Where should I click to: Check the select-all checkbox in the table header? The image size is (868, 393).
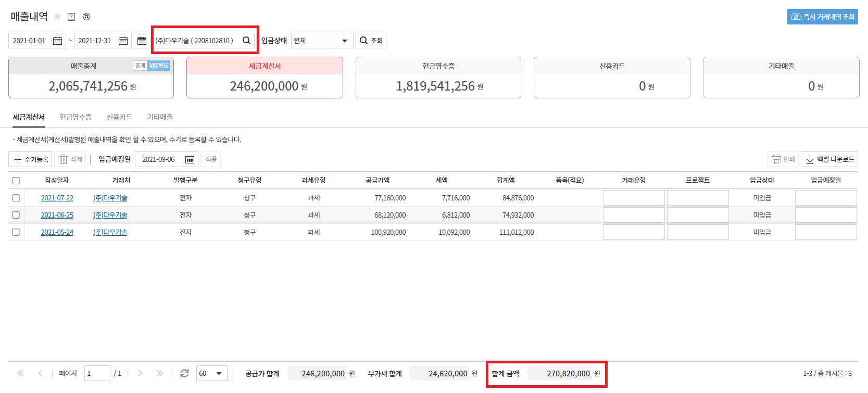(16, 181)
